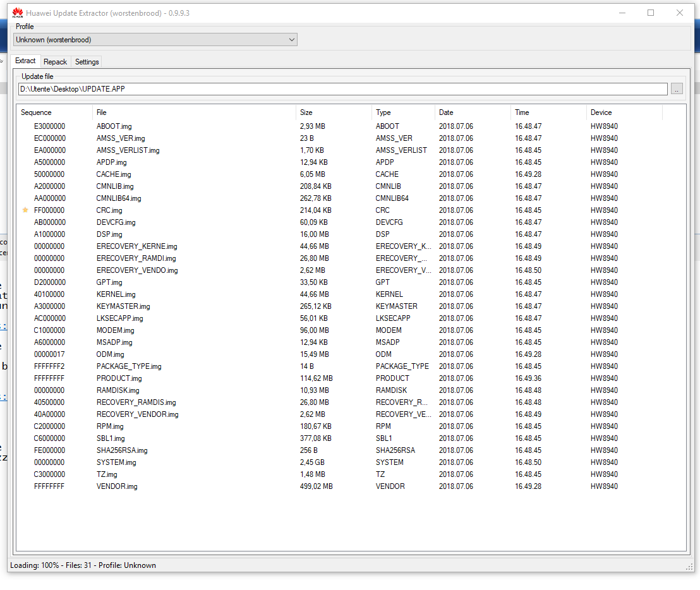Viewport: 700px width, 590px height.
Task: Click the KEYMASTER type cell
Action: (396, 306)
